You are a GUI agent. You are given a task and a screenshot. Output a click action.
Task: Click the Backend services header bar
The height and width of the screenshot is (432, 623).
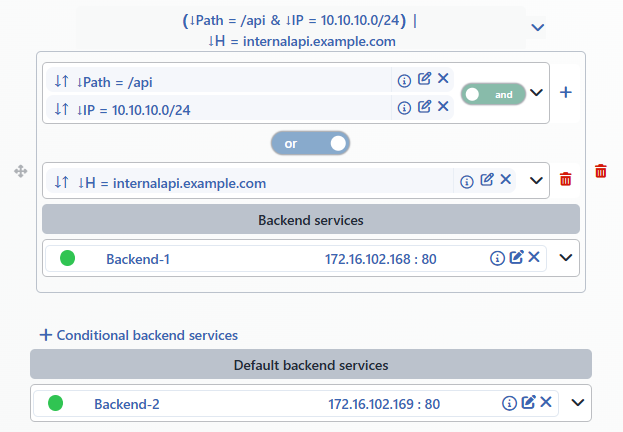point(311,219)
